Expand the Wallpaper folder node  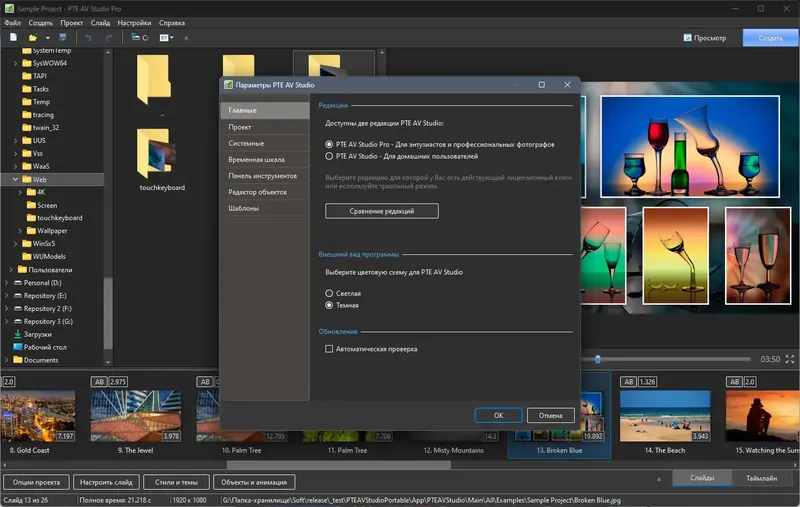19,230
